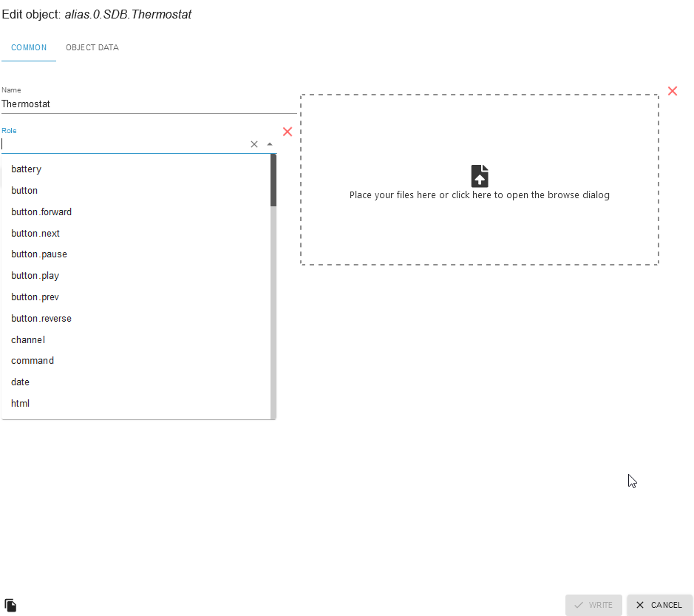Remove the icon using the red X beside the upload area
The height and width of the screenshot is (616, 694).
[x=673, y=91]
